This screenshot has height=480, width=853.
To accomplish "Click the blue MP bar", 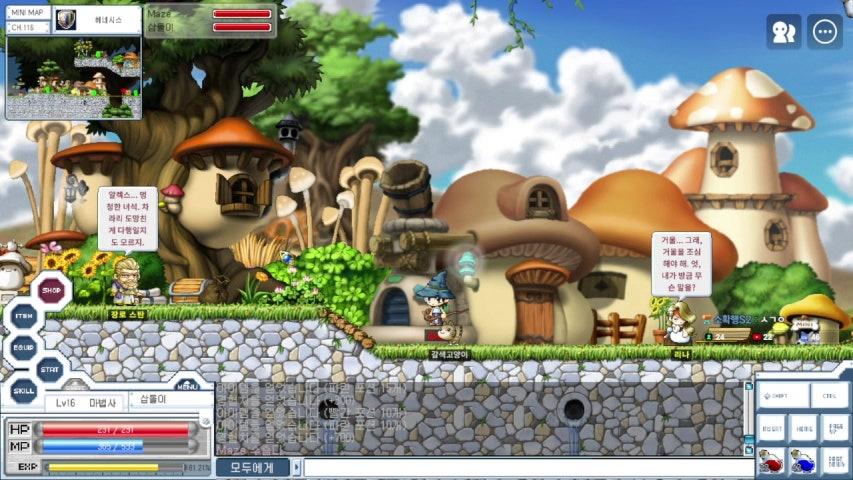I will pos(115,447).
